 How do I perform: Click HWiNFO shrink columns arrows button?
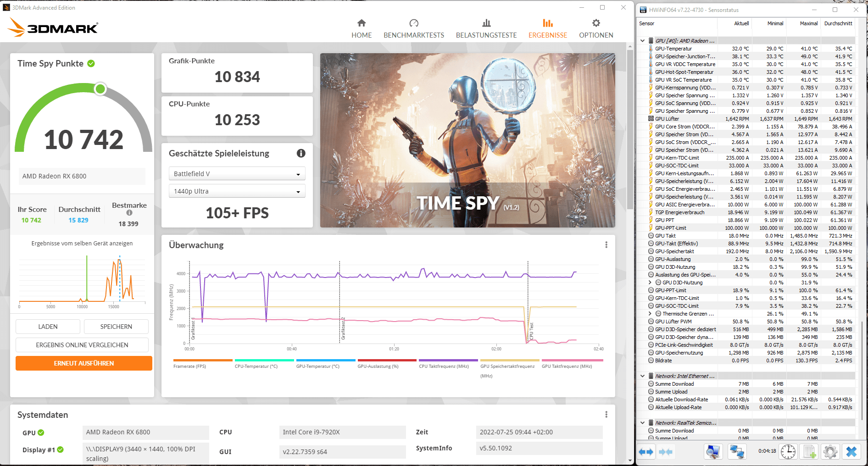(666, 452)
